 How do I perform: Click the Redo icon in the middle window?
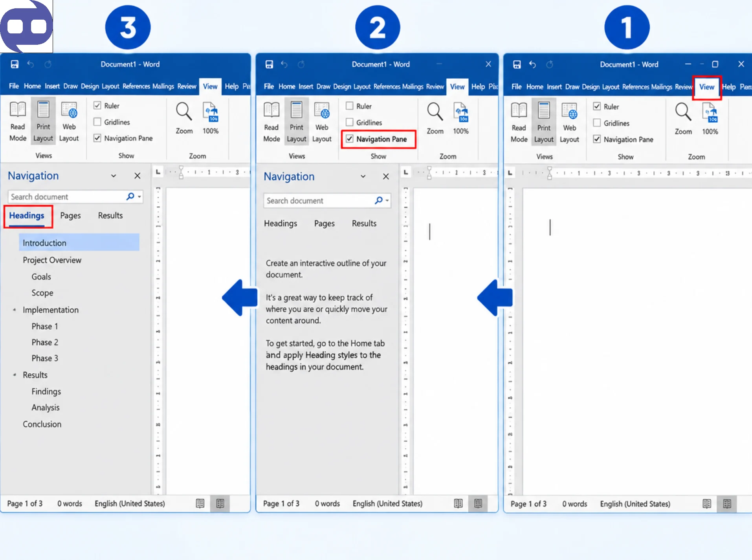pyautogui.click(x=301, y=64)
